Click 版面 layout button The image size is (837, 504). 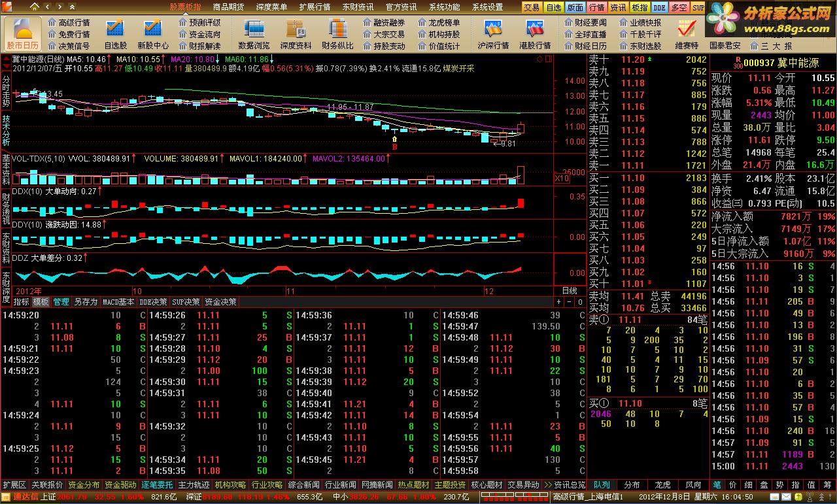pos(575,7)
